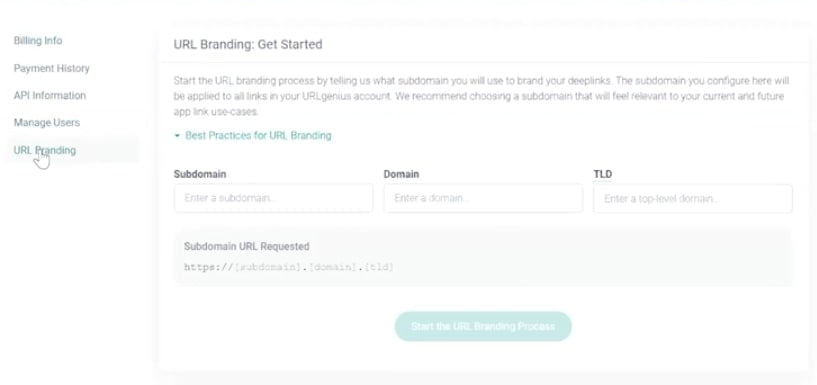817x385 pixels.
Task: Click the [tld] placeholder in the preview URL
Action: click(379, 267)
